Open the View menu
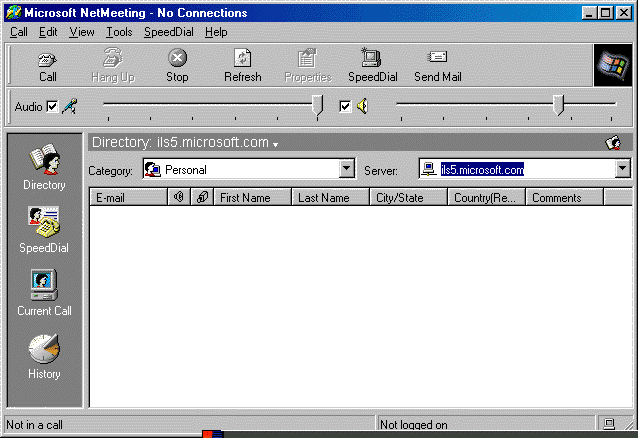This screenshot has width=638, height=438. pos(82,32)
